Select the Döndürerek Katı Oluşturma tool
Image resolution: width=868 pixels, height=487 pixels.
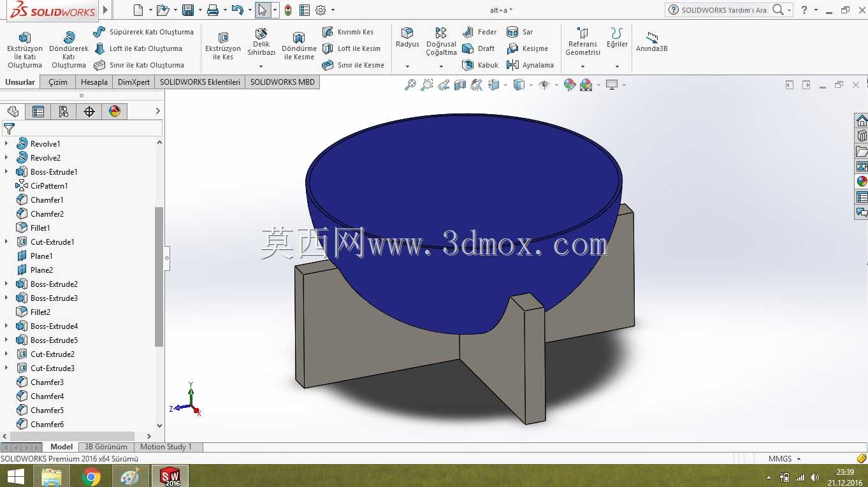coord(69,50)
